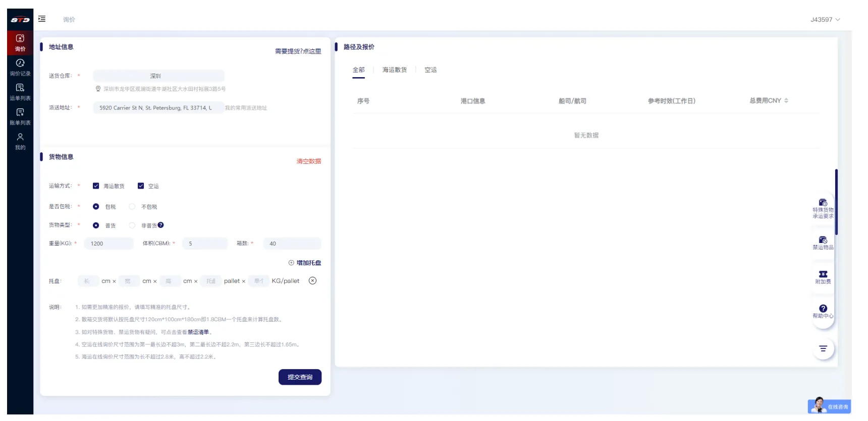Click the pallet 托盘 count field

click(x=211, y=281)
